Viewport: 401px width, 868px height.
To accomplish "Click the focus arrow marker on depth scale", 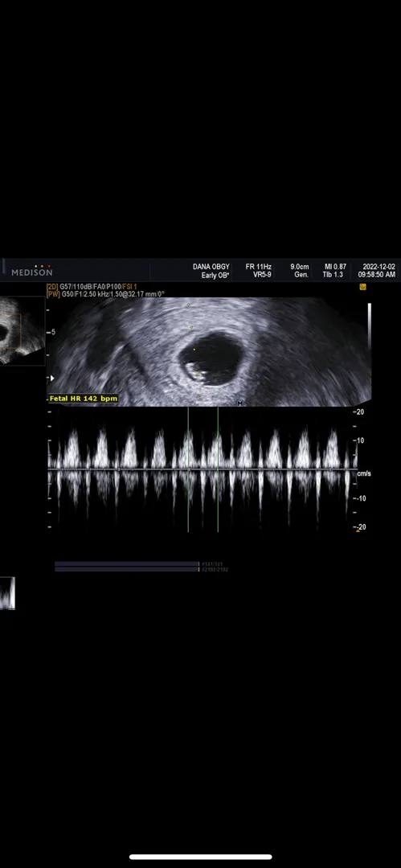I will (52, 378).
